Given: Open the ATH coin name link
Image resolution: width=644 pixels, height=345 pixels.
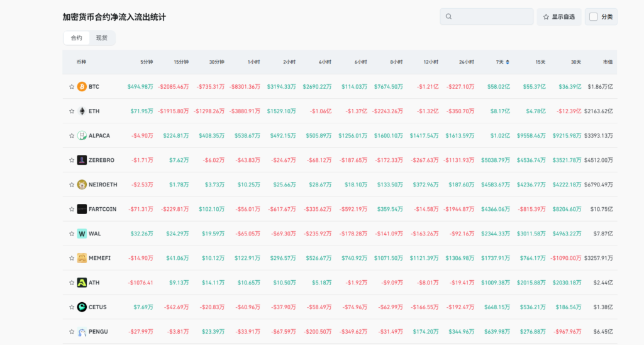Looking at the screenshot, I should click(94, 283).
